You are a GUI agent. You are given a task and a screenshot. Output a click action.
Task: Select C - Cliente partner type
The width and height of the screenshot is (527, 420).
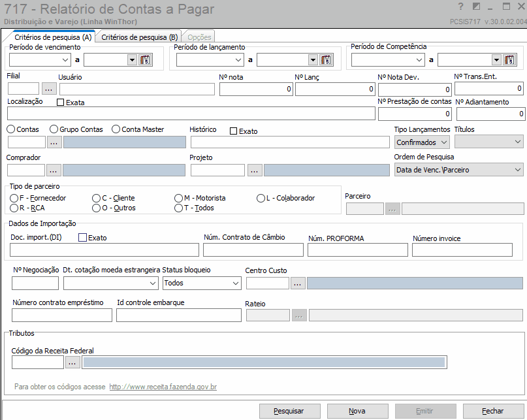tap(96, 198)
